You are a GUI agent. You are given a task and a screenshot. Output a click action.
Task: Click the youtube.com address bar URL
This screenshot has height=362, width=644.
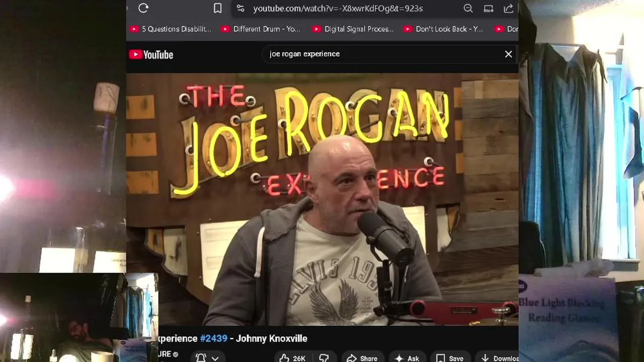click(x=338, y=9)
